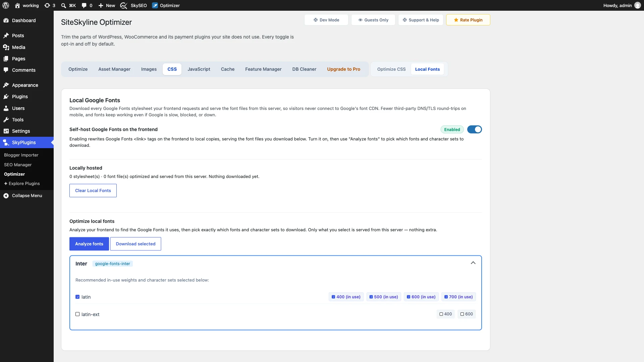The height and width of the screenshot is (362, 644).
Task: Click the search magnifier icon in admin bar
Action: click(x=63, y=5)
